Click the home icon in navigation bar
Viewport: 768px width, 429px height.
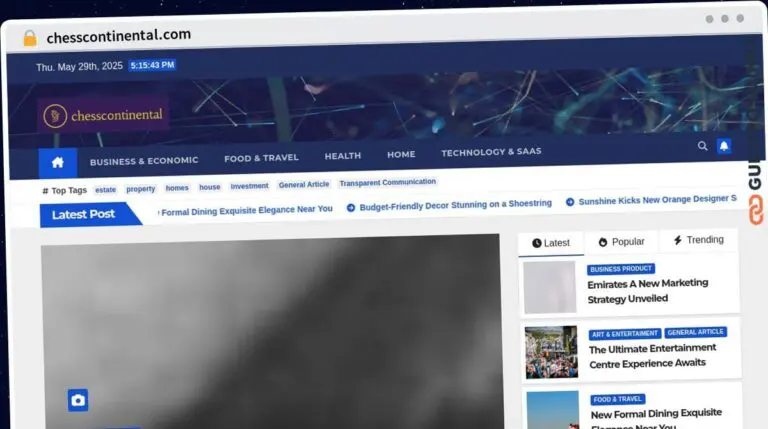point(58,163)
